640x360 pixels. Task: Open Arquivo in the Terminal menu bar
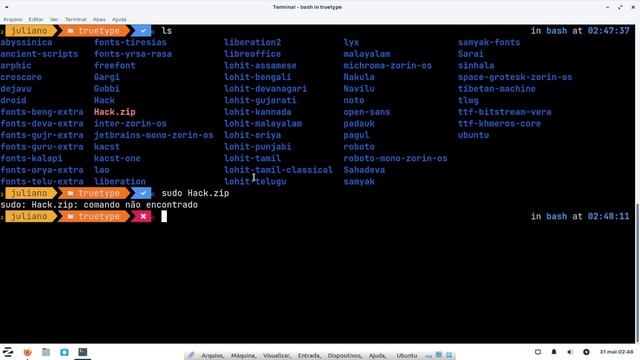[x=13, y=19]
